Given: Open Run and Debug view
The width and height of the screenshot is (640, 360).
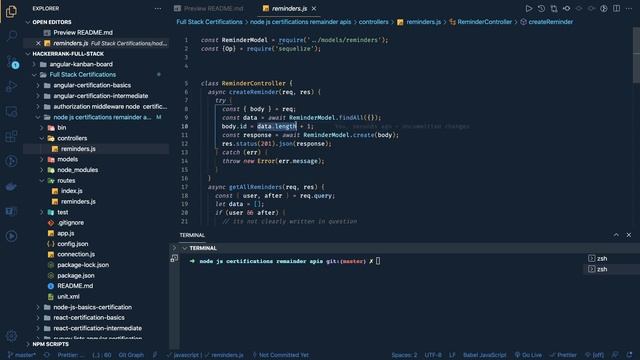Looking at the screenshot, I should click(11, 87).
